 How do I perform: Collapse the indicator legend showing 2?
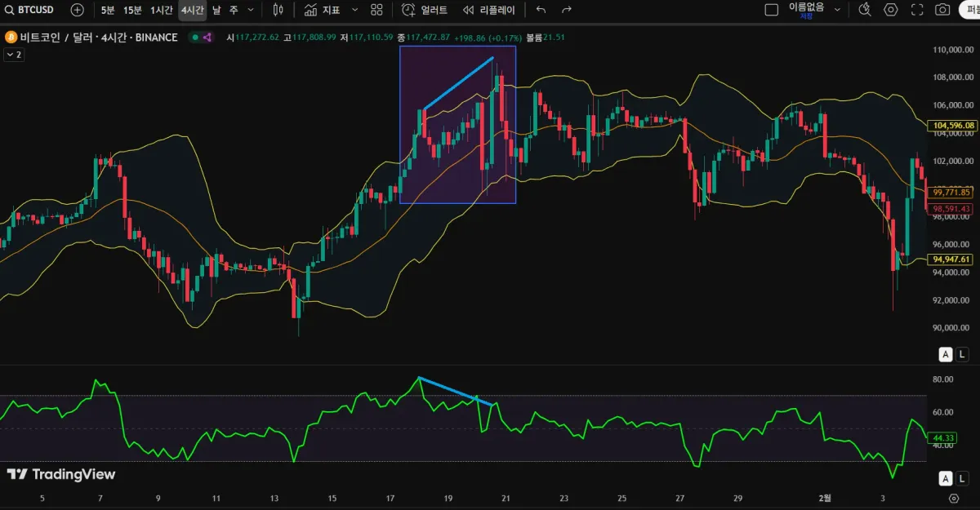click(x=14, y=55)
